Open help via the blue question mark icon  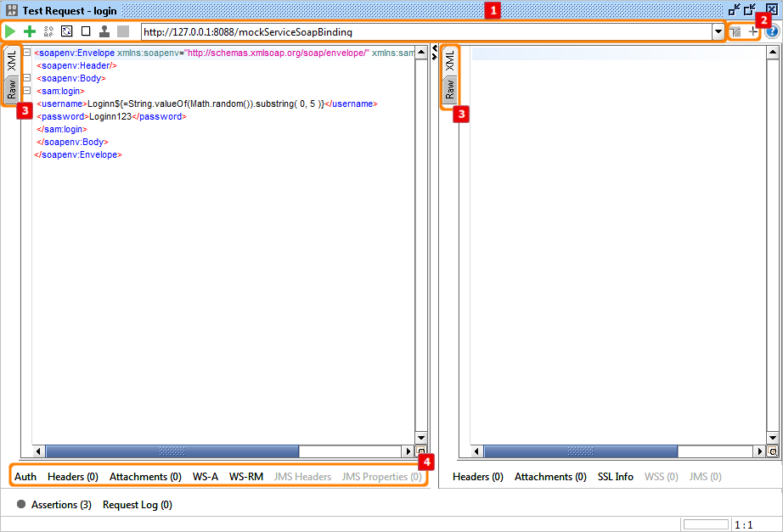pos(771,32)
